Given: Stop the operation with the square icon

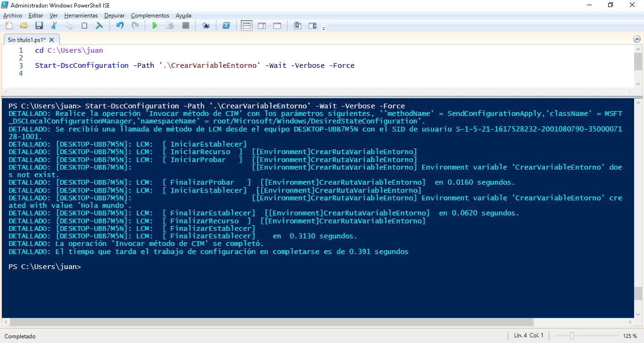Looking at the screenshot, I should click(x=186, y=25).
